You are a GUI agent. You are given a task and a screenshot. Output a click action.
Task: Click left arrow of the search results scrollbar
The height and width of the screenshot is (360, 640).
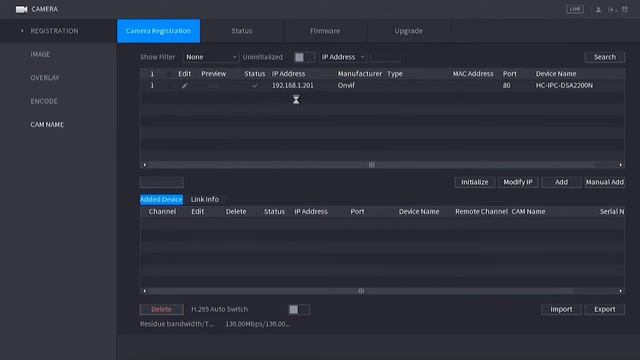[x=144, y=165]
